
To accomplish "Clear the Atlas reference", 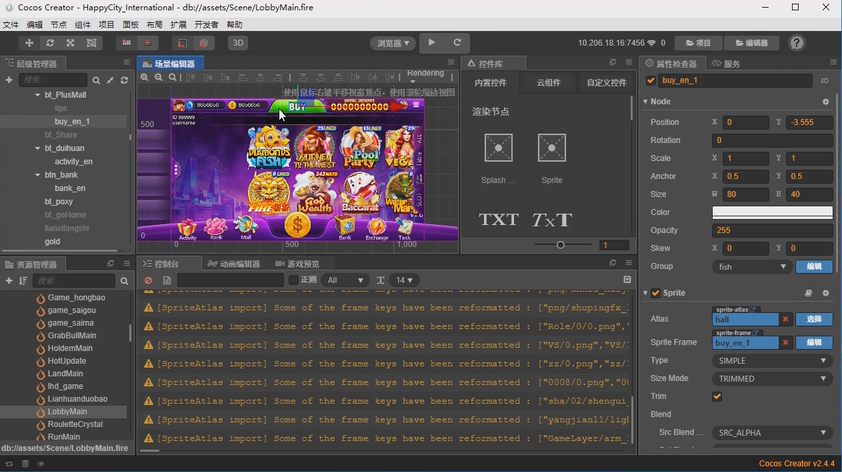I will pyautogui.click(x=786, y=319).
